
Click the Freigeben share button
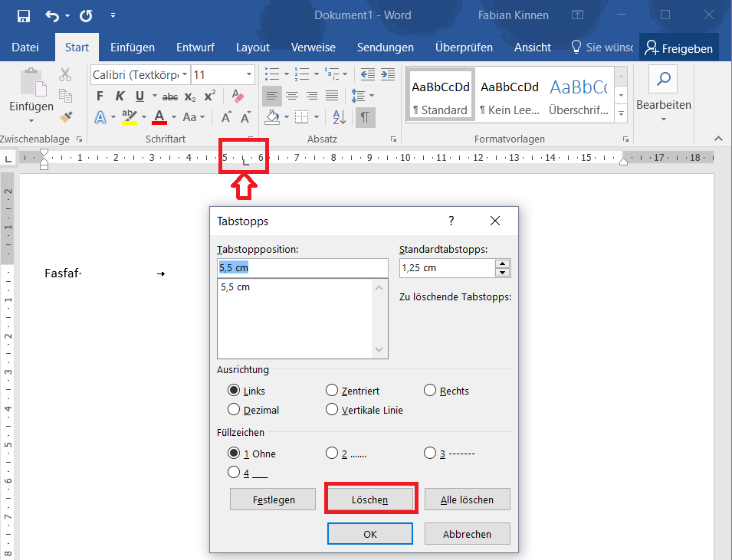(x=679, y=48)
